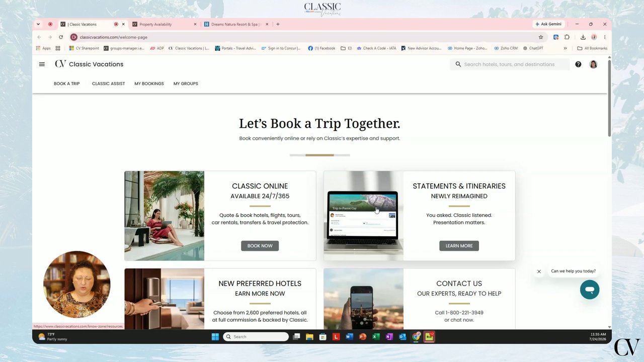The width and height of the screenshot is (644, 362).
Task: Close the Property Availability tab
Action: point(195,24)
